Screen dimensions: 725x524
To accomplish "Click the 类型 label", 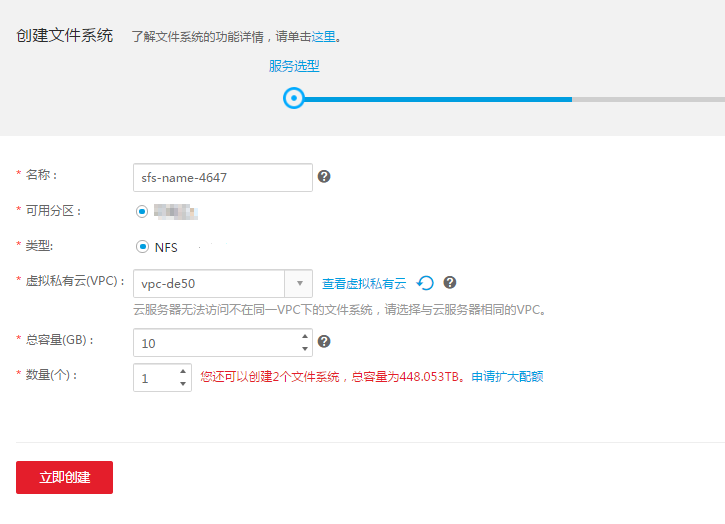I will (39, 246).
